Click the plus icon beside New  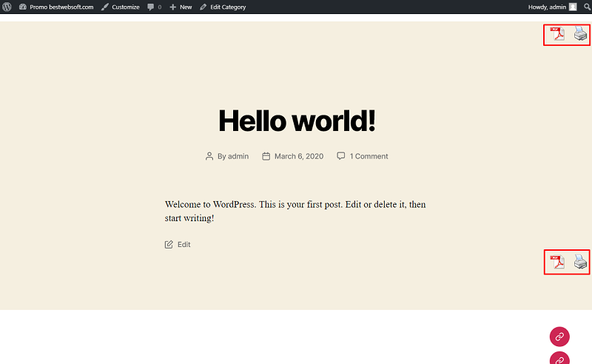click(x=173, y=7)
